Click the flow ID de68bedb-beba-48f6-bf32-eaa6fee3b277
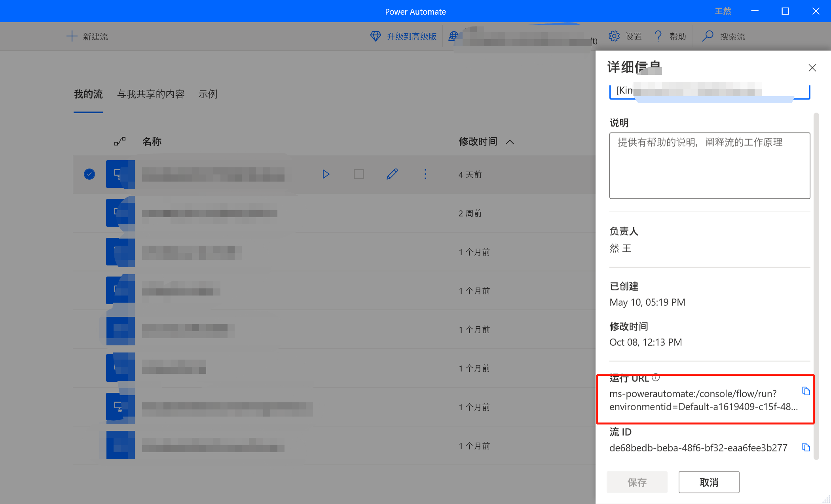The image size is (831, 504). tap(698, 448)
